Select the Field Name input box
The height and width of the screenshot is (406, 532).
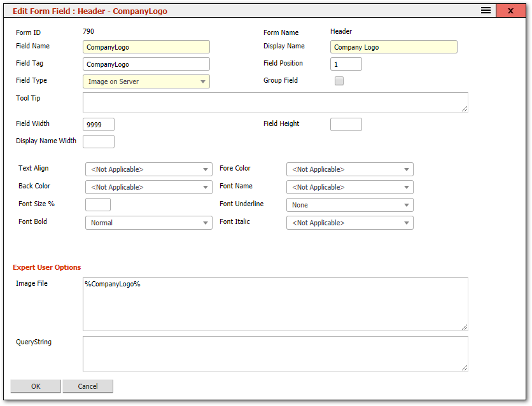pyautogui.click(x=146, y=46)
